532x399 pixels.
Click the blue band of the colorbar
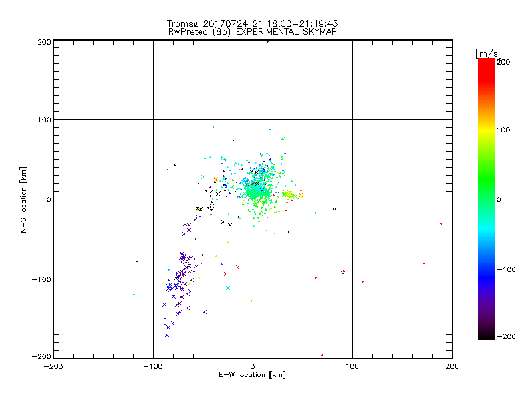pos(486,266)
